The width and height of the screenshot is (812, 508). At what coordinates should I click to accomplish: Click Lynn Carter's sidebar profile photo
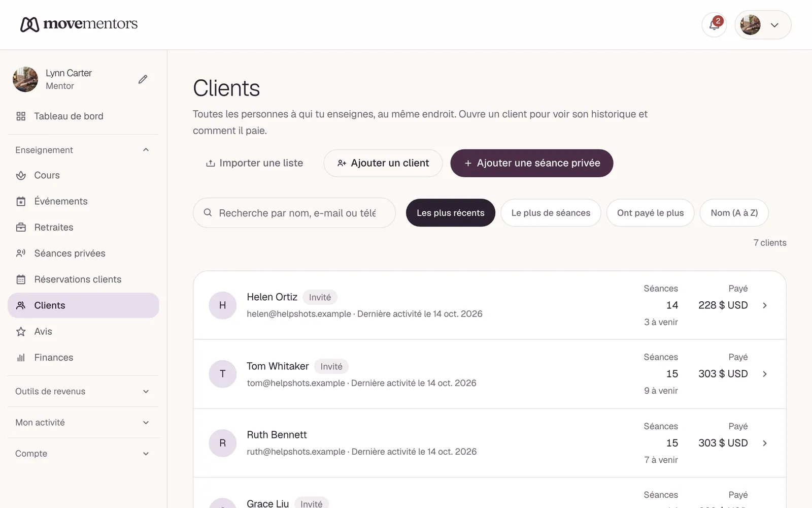click(x=25, y=79)
